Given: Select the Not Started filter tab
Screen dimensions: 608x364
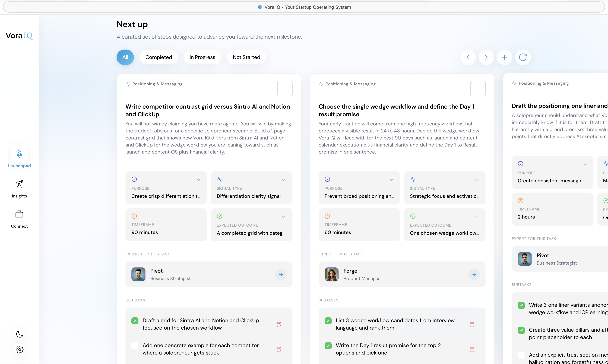Looking at the screenshot, I should point(246,57).
